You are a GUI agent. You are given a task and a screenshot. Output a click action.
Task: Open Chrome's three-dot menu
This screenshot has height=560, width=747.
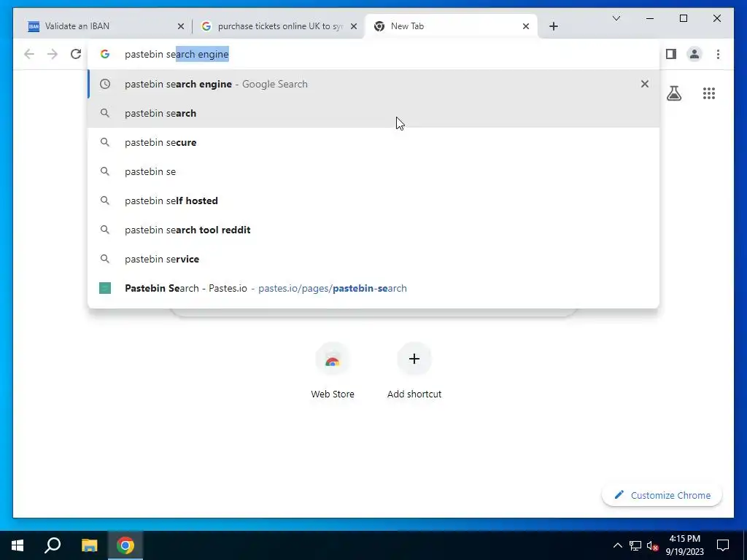click(x=718, y=54)
